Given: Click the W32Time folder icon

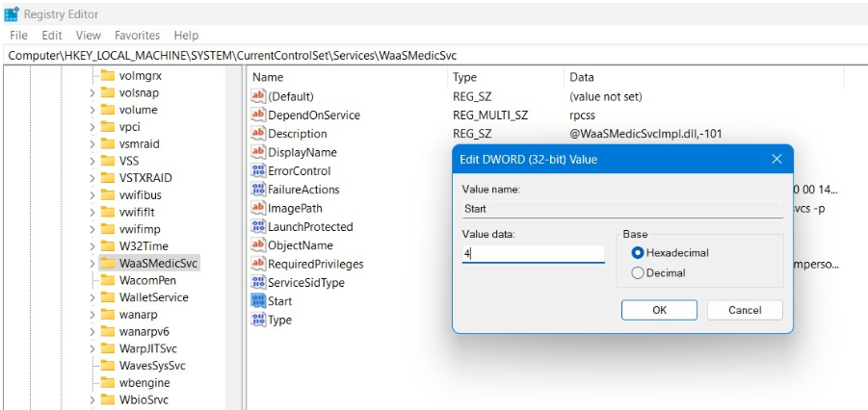Looking at the screenshot, I should tap(107, 245).
